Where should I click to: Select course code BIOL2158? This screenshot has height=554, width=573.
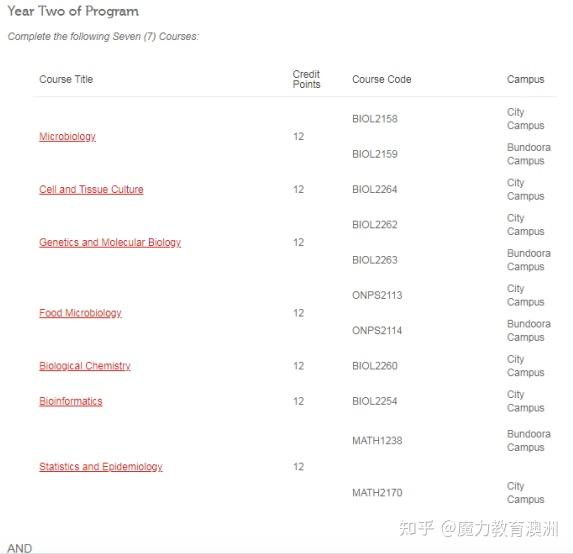[x=375, y=119]
